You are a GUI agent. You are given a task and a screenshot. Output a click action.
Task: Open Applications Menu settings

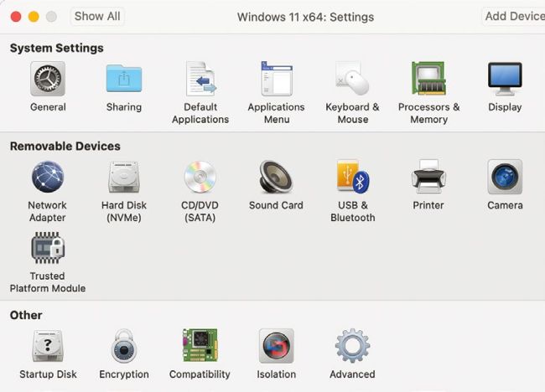coord(276,80)
